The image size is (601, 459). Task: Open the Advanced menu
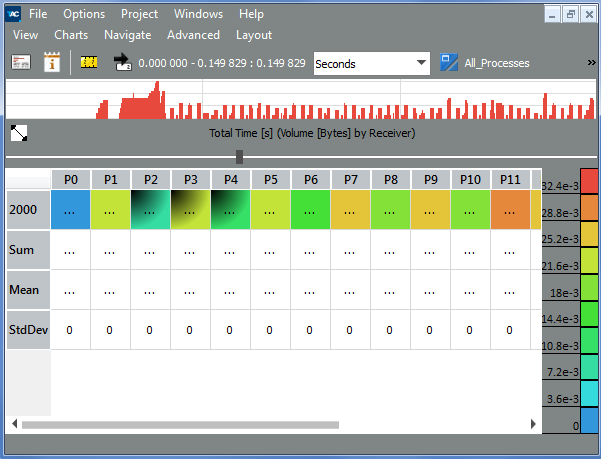[193, 34]
